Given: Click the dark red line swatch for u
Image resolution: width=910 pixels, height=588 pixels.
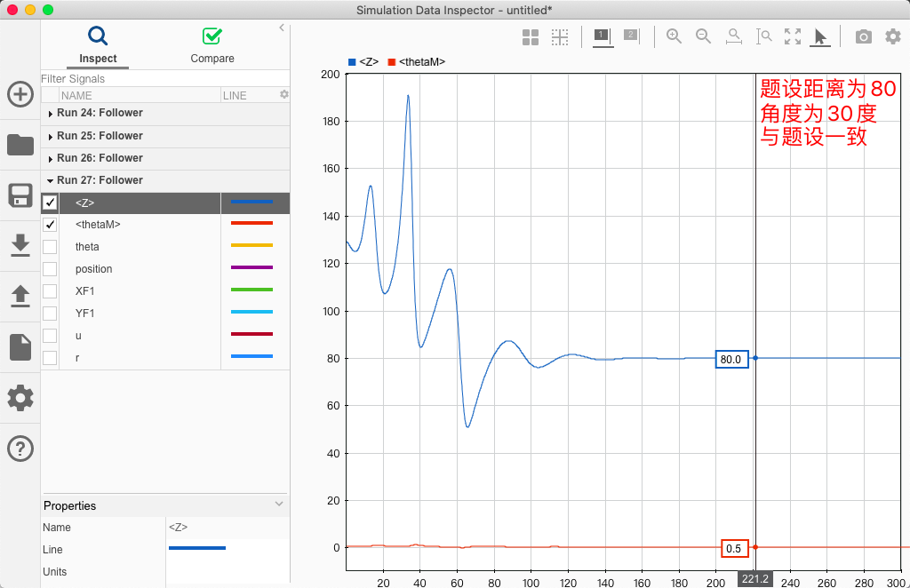Looking at the screenshot, I should (x=251, y=334).
